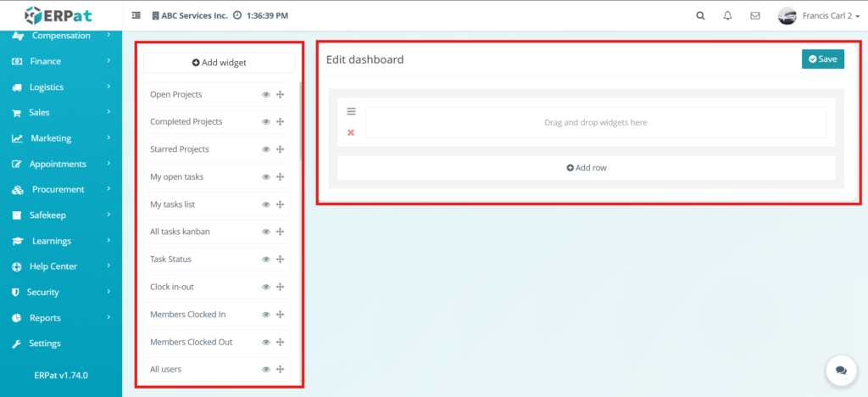
Task: Click the Add row button
Action: pos(587,167)
